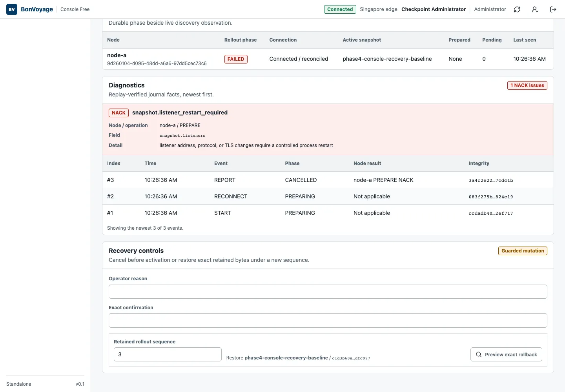Screen dimensions: 565x392
Task: Click integrity hash 083f275b…824c19
Action: pos(491,197)
